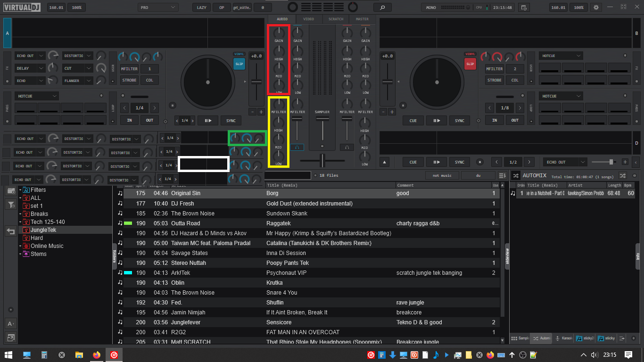Click the eject arrow button on deck D

(385, 162)
